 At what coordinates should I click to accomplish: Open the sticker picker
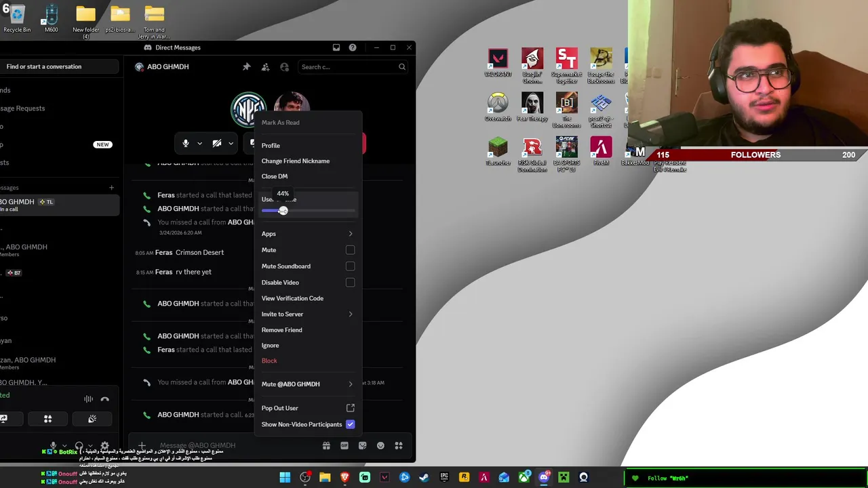click(362, 445)
